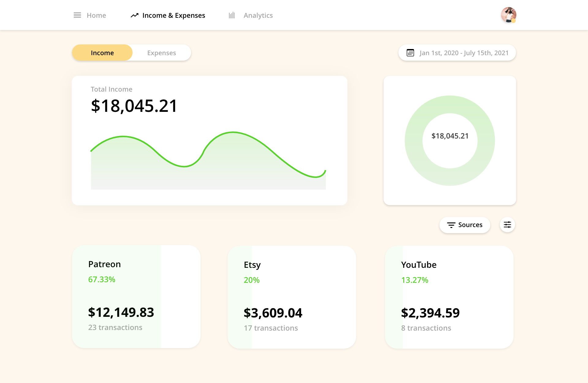588x383 pixels.
Task: Select the YouTube source showing $2,394.59
Action: (449, 297)
